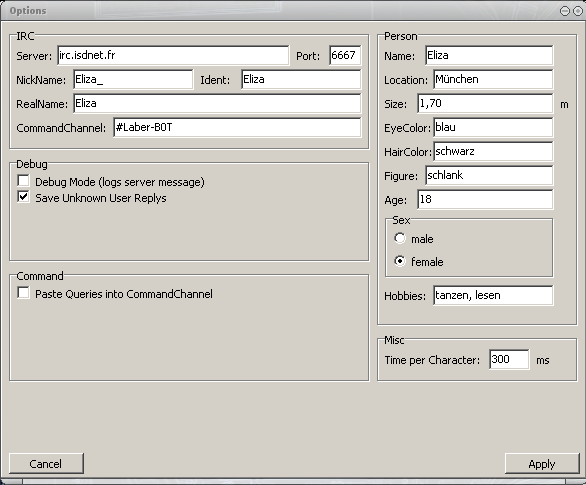Select the NickName text field
Viewport: 586px width, 485px height.
(133, 79)
